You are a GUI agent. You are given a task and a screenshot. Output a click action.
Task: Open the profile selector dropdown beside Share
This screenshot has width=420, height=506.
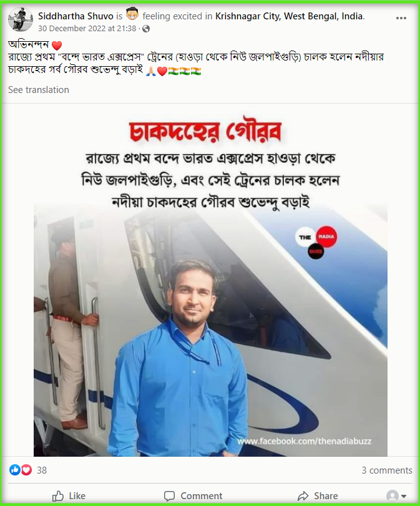coord(396,495)
